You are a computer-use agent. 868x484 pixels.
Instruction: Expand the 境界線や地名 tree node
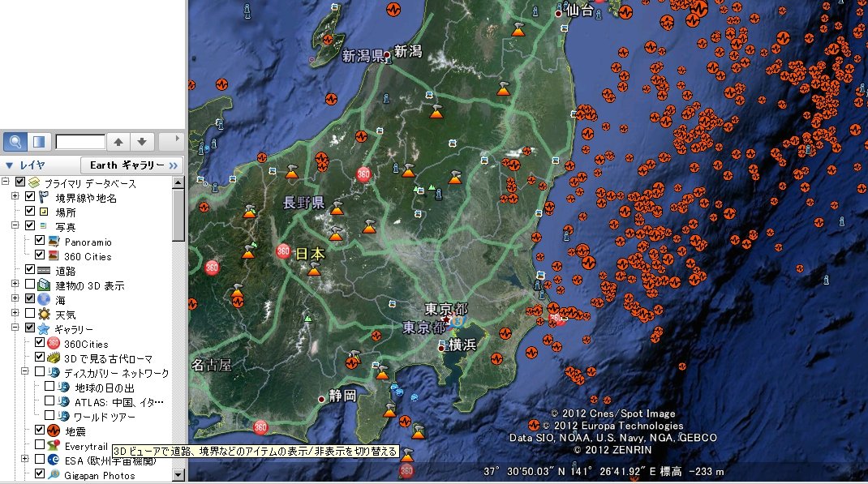(15, 197)
